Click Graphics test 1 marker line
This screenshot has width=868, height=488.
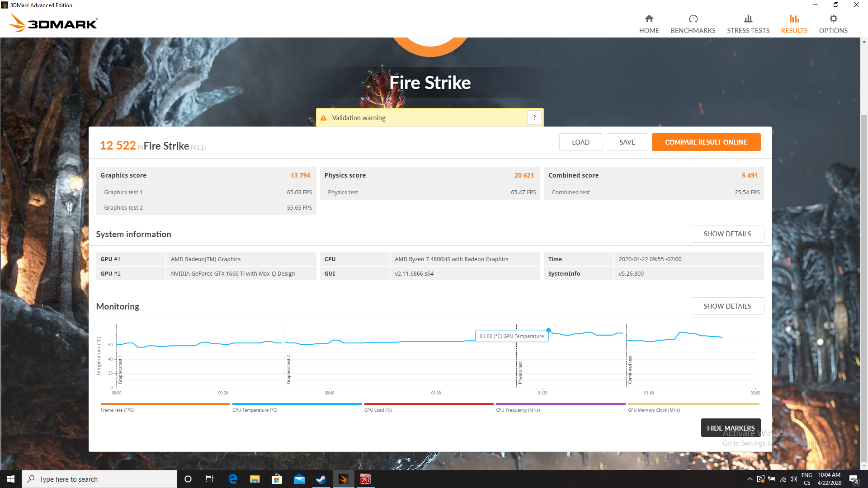tap(117, 356)
